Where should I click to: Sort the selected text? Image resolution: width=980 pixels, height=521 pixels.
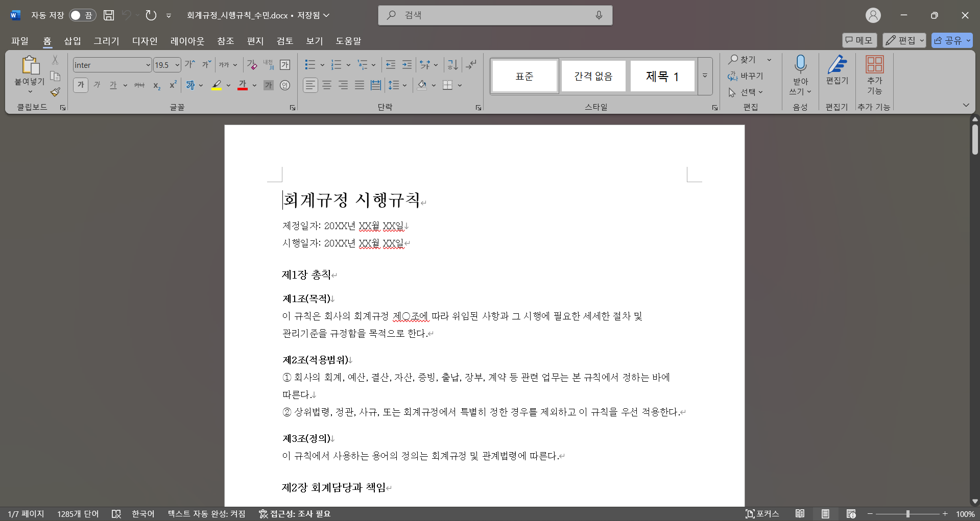pos(452,65)
